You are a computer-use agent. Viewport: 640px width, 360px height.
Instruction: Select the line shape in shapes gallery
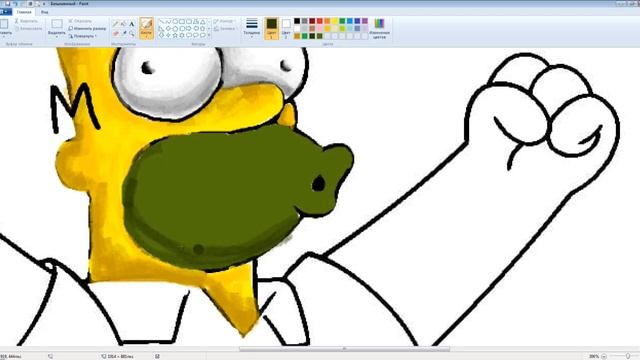162,22
